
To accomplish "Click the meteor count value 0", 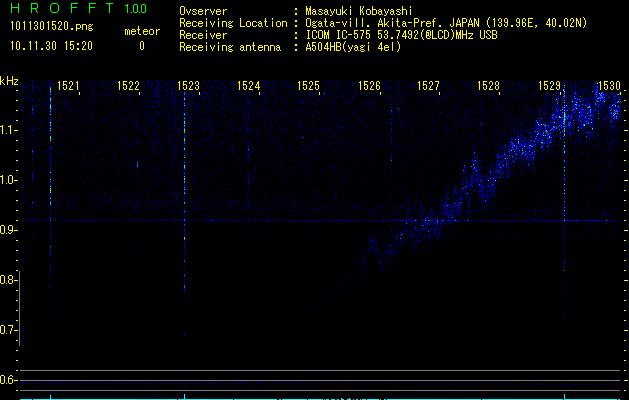I will [x=142, y=46].
